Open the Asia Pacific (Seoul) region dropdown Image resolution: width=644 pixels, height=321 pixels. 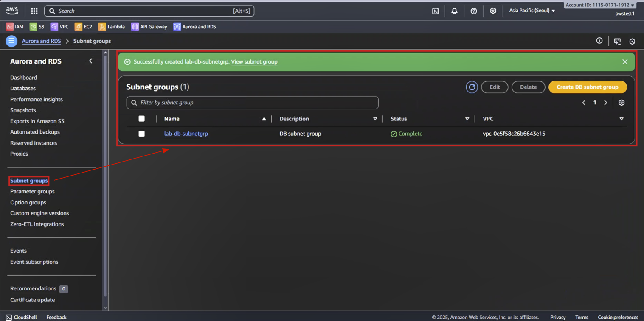[x=532, y=11]
